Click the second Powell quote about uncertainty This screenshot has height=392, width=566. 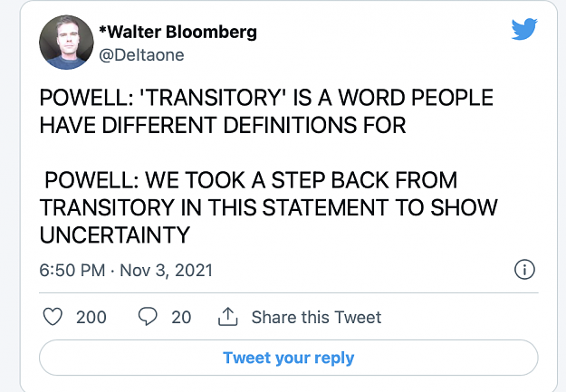tap(269, 207)
